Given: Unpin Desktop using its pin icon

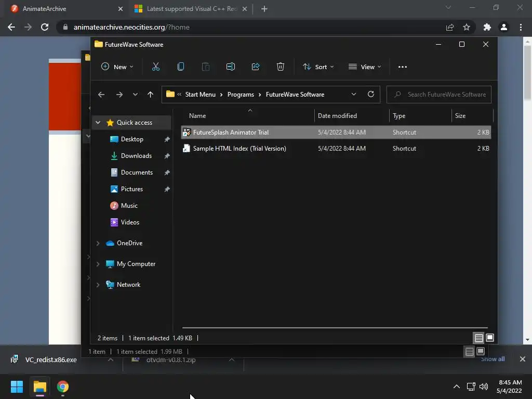Looking at the screenshot, I should [167, 139].
